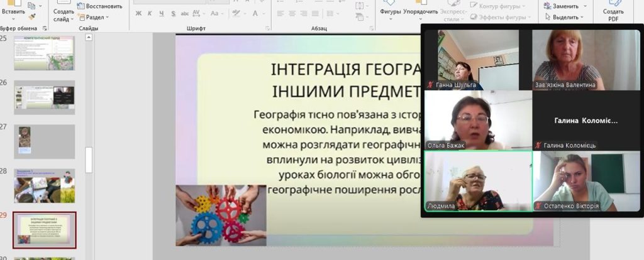This screenshot has height=260, width=644.
Task: Click muted mic icon for Ганна Шульга
Action: (x=430, y=85)
